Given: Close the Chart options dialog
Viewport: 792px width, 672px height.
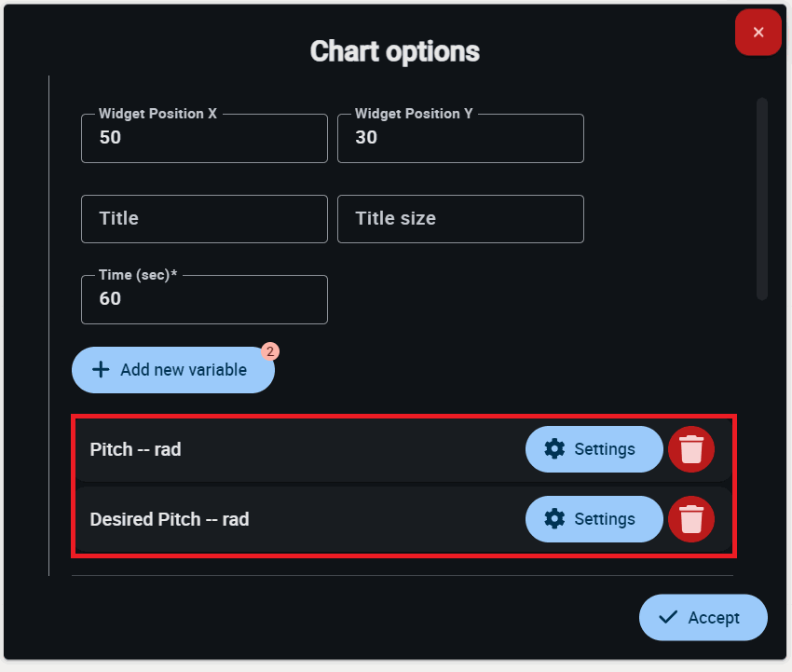Looking at the screenshot, I should 758,33.
